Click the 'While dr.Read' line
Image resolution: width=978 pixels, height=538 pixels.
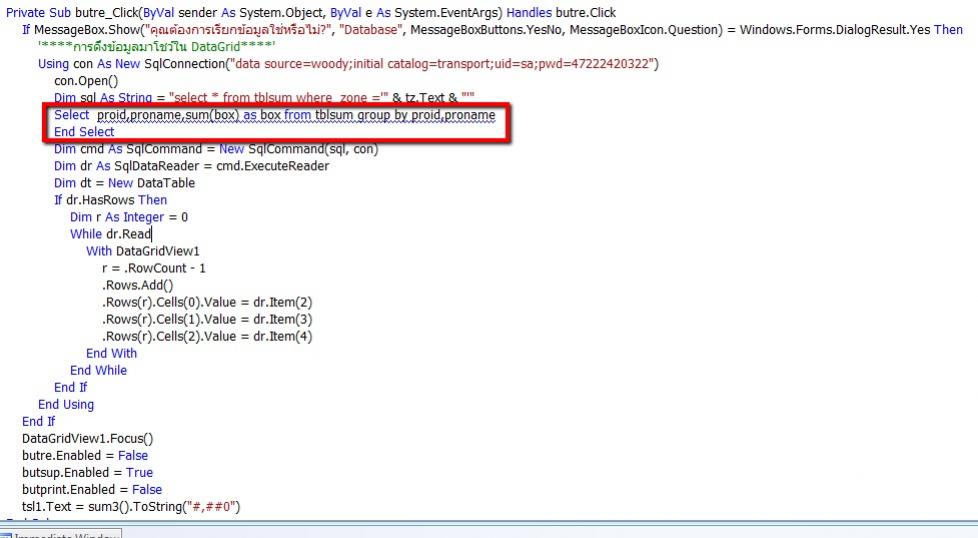110,234
